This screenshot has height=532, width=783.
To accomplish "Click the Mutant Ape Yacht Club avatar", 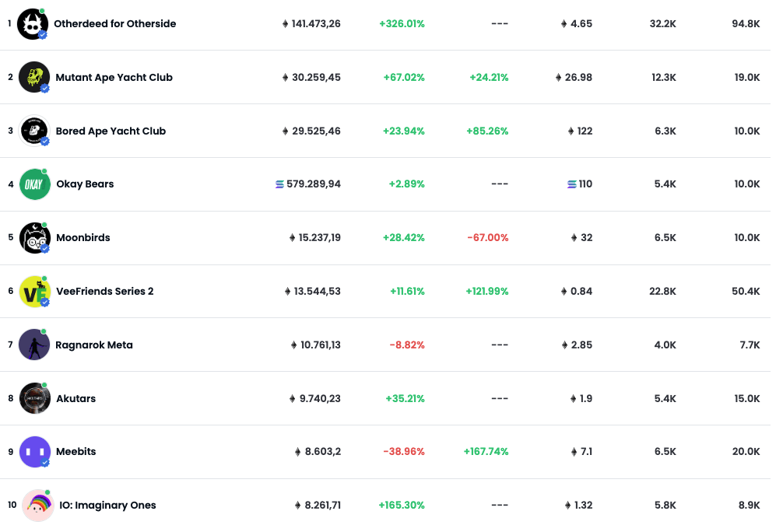I will pos(34,77).
